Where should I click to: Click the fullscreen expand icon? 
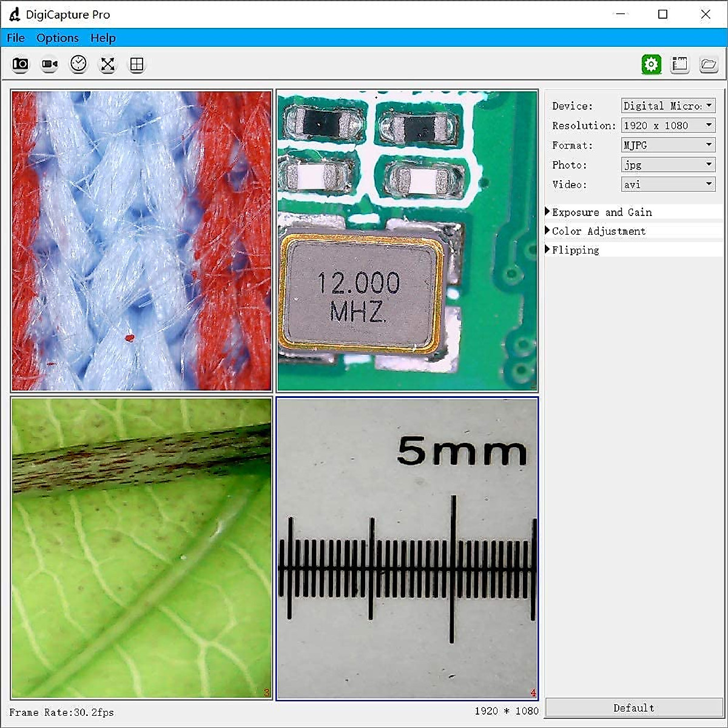[x=107, y=64]
